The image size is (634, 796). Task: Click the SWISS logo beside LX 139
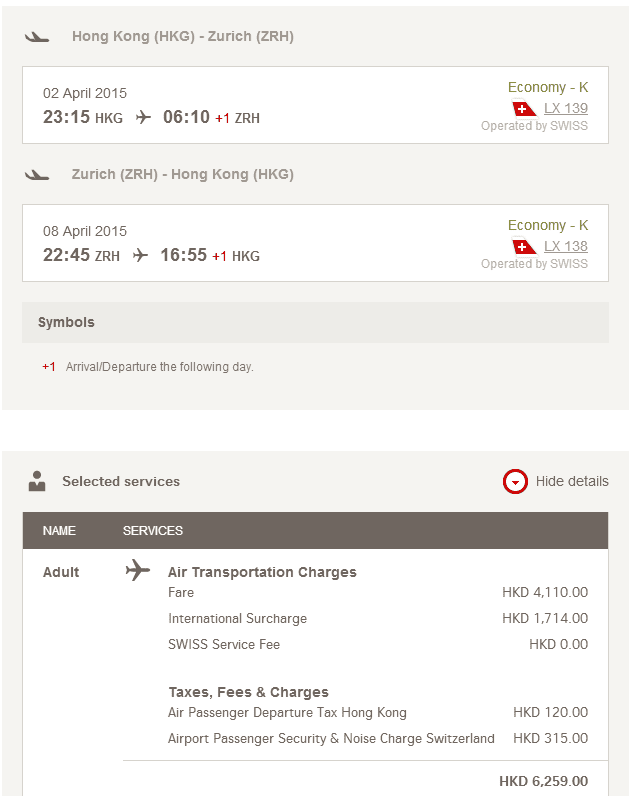[524, 109]
